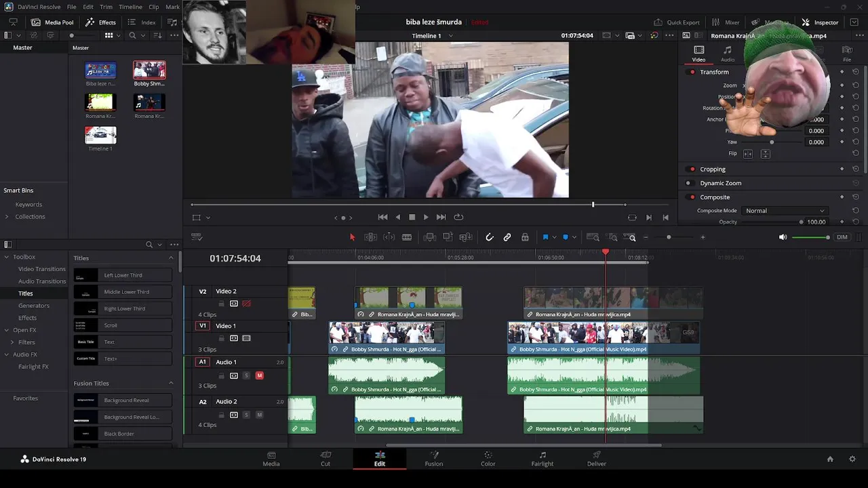Toggle the Effects panel
The height and width of the screenshot is (488, 868).
[x=101, y=22]
